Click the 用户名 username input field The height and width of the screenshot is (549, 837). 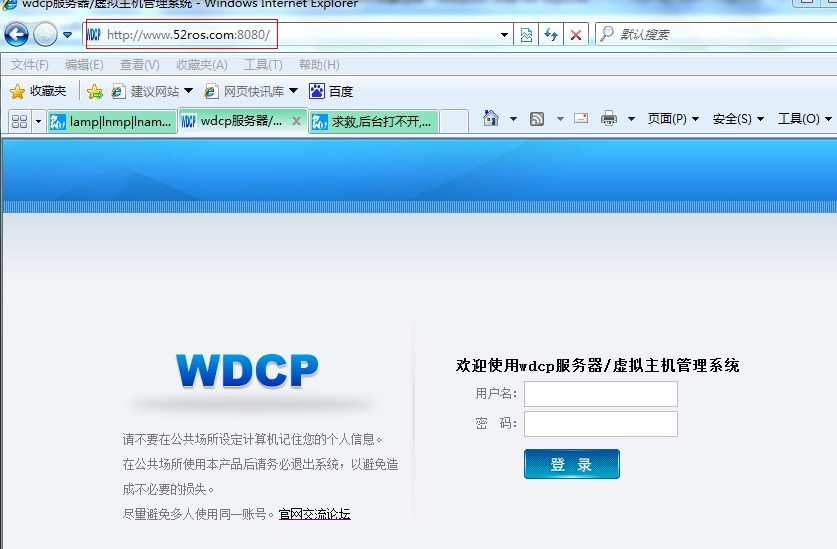point(601,394)
